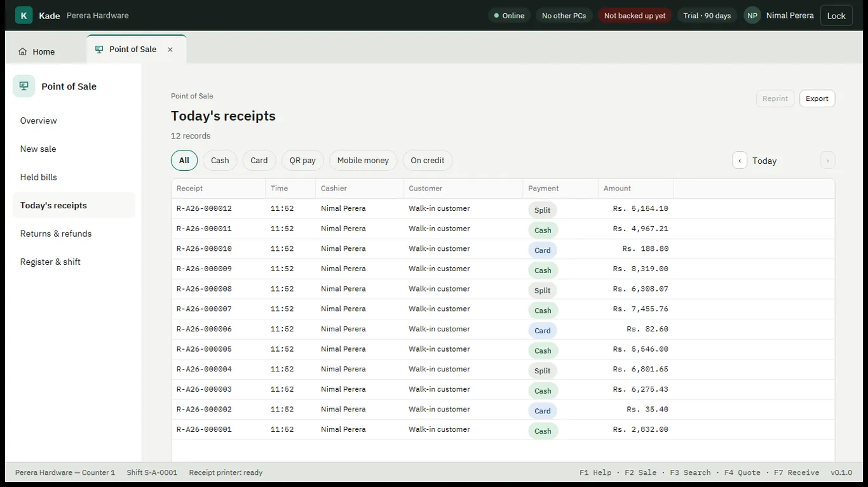Viewport: 868px width, 487px height.
Task: Click Card badge on receipt R-A26-000006
Action: 542,330
